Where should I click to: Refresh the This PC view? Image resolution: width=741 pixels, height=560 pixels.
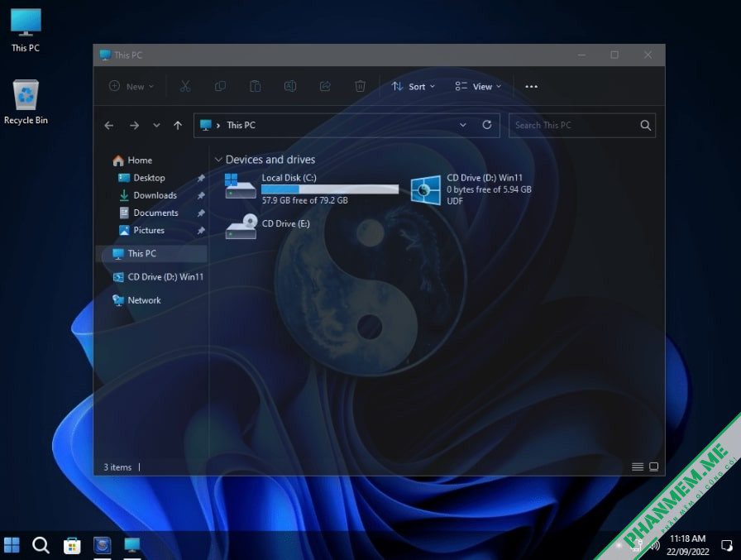click(x=487, y=125)
